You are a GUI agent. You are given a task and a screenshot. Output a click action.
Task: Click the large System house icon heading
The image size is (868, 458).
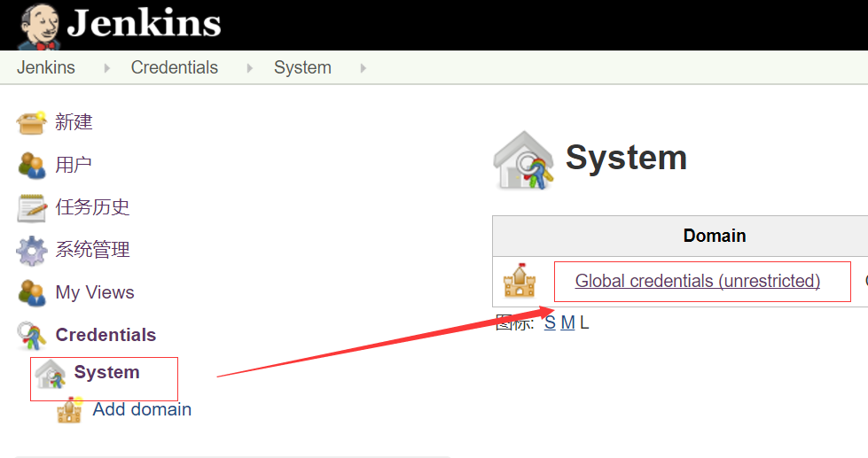click(523, 160)
